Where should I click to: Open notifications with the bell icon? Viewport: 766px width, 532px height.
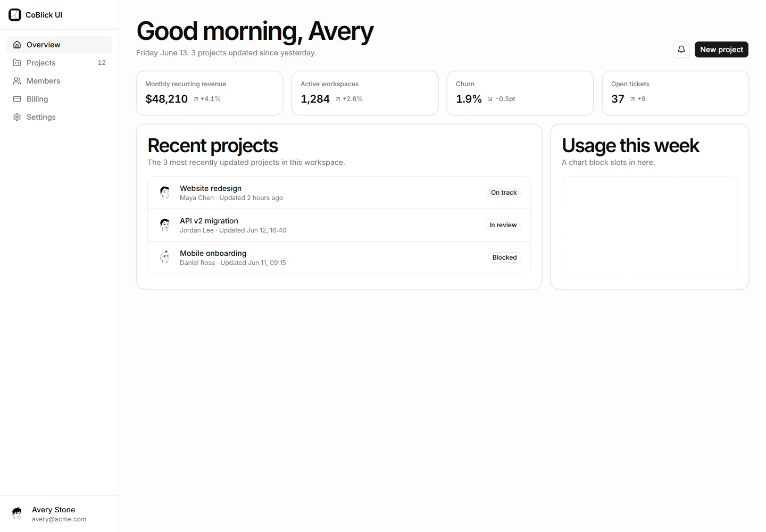681,49
